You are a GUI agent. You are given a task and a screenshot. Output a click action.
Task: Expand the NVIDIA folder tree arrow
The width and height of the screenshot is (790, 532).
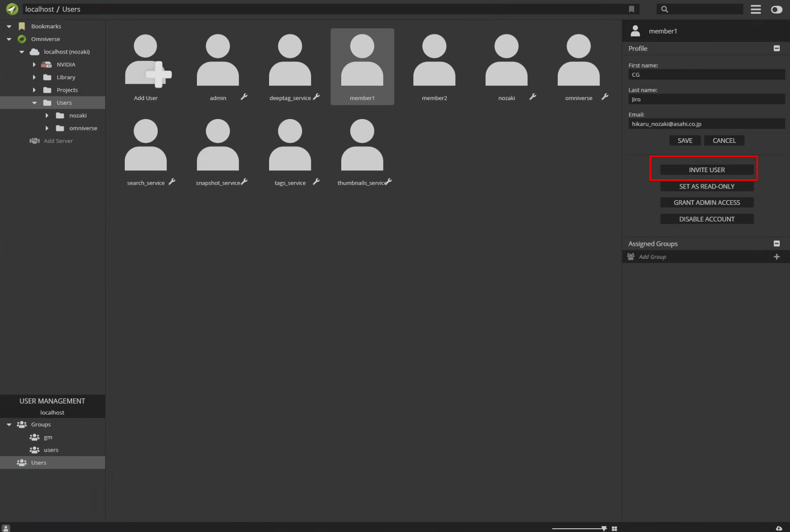pyautogui.click(x=34, y=65)
